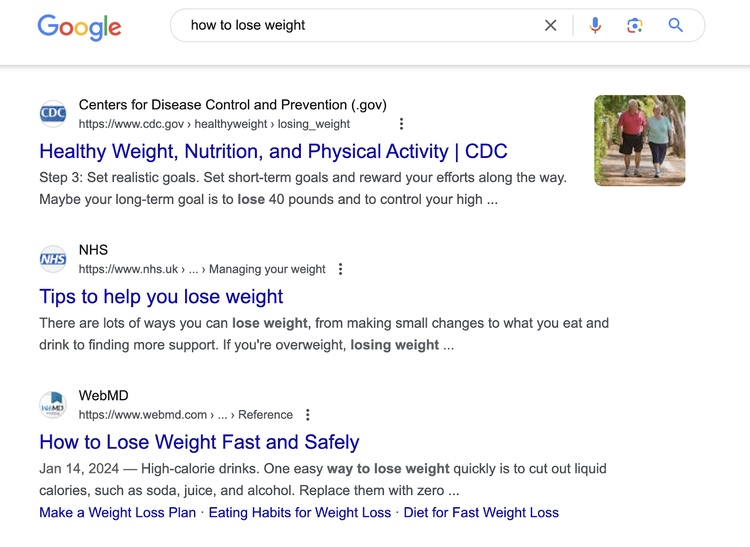Open Tips to help you lose weight

pos(161,297)
